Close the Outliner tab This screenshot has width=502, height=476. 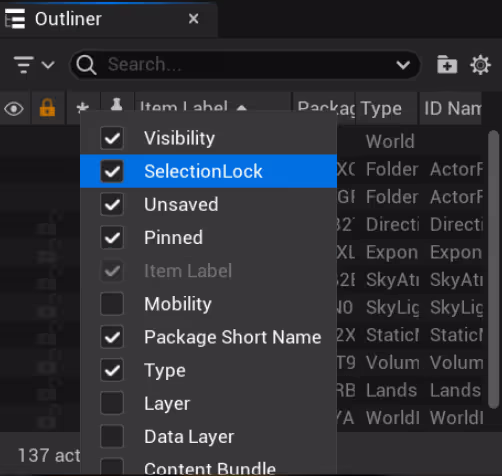click(193, 19)
